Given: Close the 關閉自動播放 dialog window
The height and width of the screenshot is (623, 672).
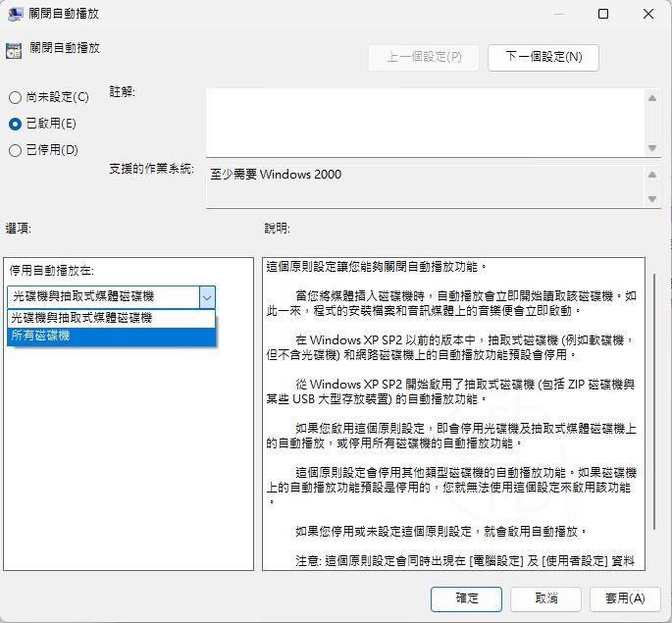Looking at the screenshot, I should point(648,14).
